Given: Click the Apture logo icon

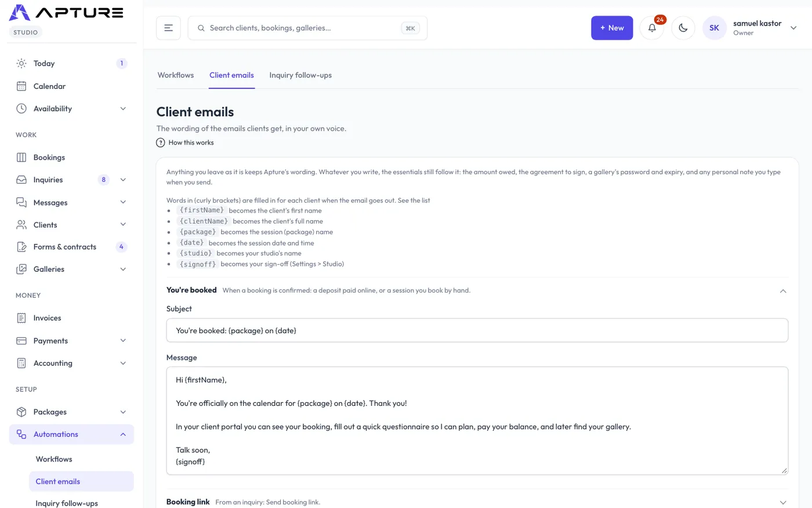Looking at the screenshot, I should (x=20, y=13).
